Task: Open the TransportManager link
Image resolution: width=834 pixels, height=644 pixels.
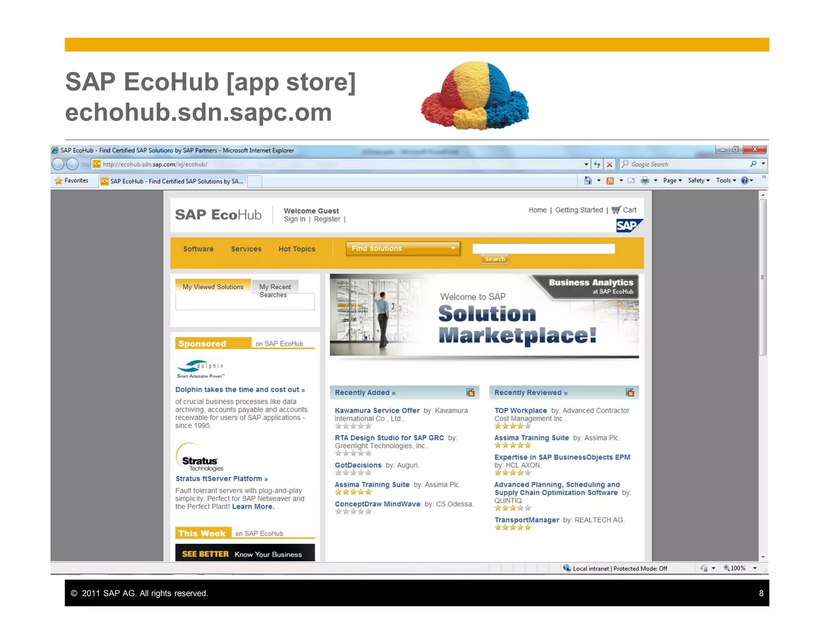Action: pyautogui.click(x=527, y=520)
